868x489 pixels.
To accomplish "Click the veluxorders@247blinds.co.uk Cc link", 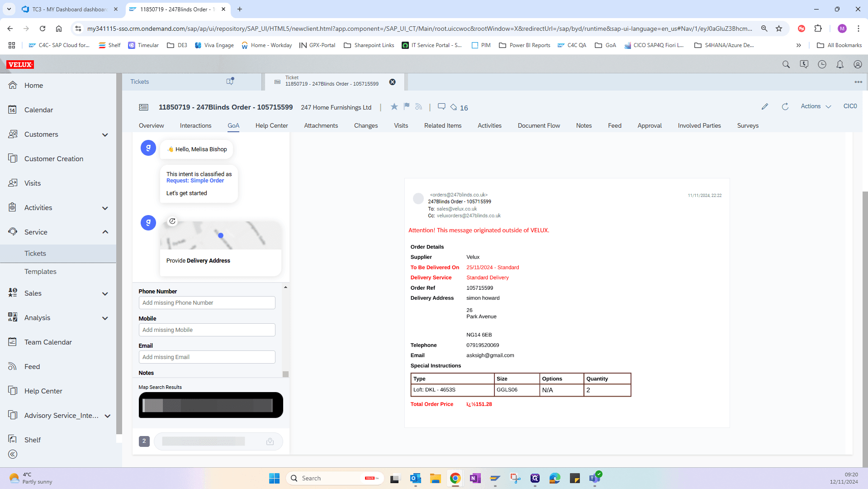I will [469, 216].
